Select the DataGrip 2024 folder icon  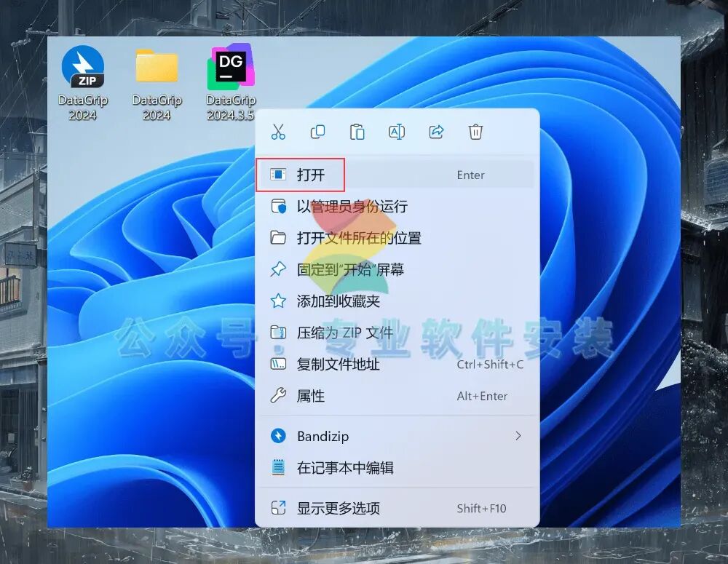pos(157,84)
